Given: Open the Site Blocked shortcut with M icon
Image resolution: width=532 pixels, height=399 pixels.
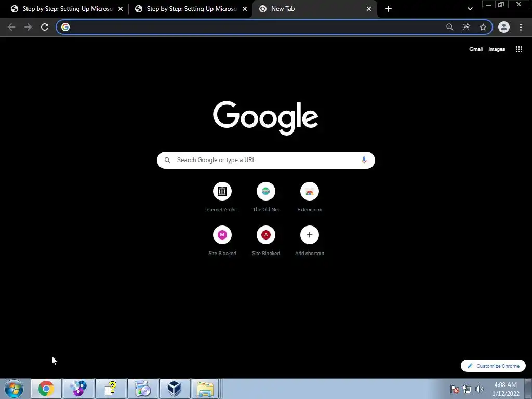Looking at the screenshot, I should coord(222,241).
